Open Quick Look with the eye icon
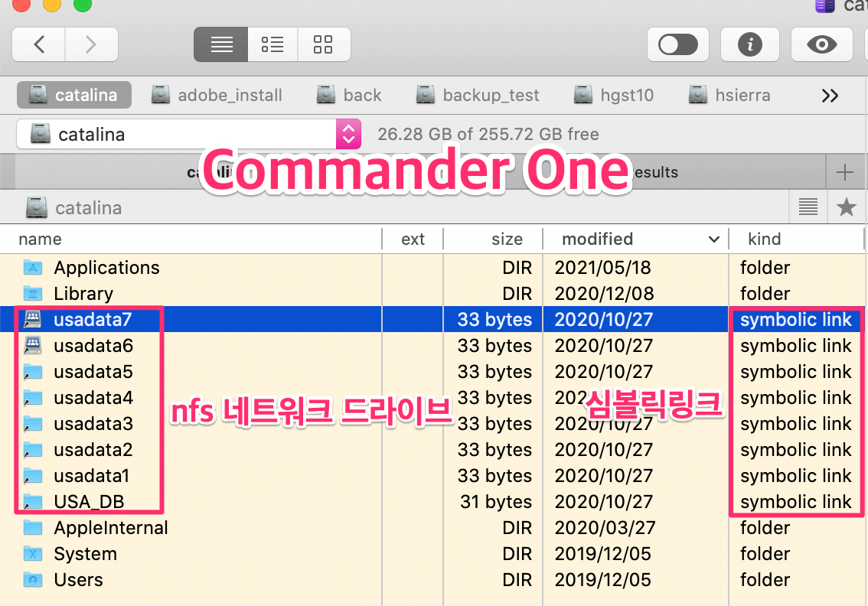 click(x=821, y=44)
